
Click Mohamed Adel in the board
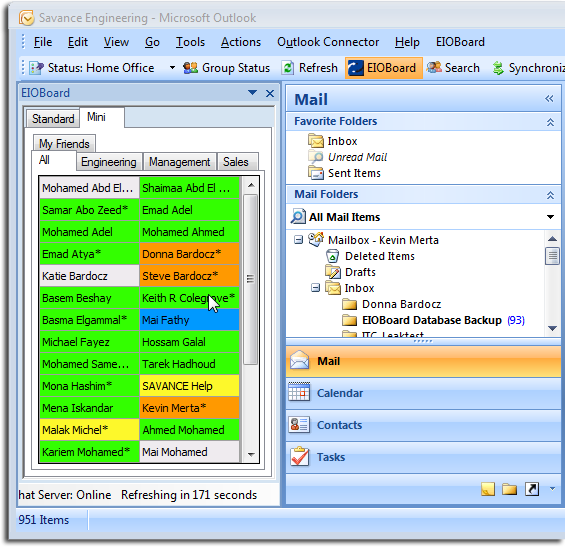89,232
